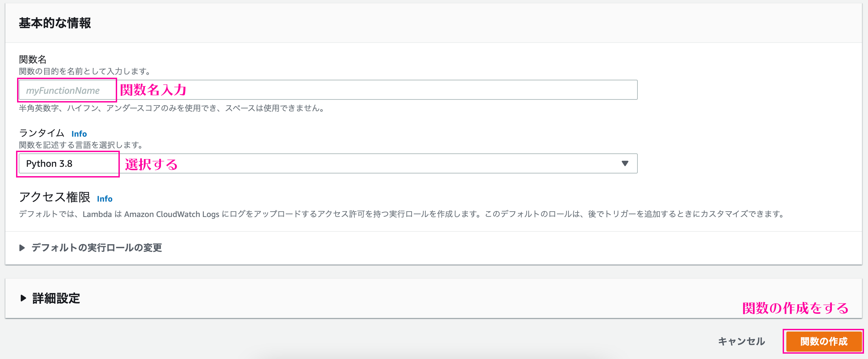Image resolution: width=868 pixels, height=359 pixels.
Task: Click the runtime dropdown arrow
Action: coord(625,163)
